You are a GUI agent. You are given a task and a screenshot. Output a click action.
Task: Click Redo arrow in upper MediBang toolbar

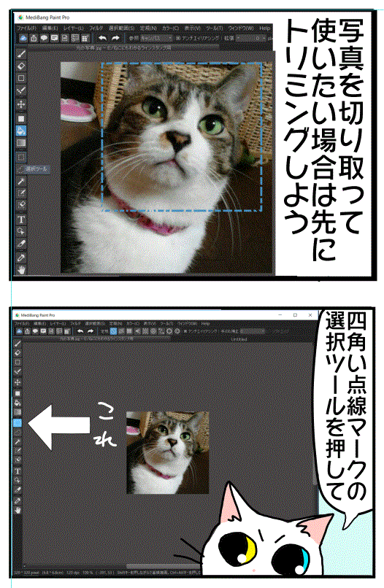(115, 38)
